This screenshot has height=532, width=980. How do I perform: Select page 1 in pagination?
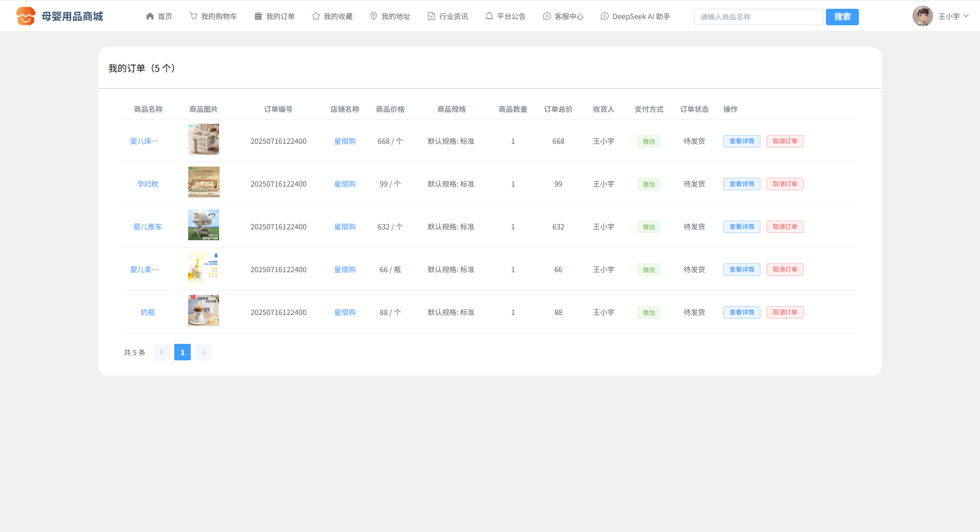[x=182, y=352]
